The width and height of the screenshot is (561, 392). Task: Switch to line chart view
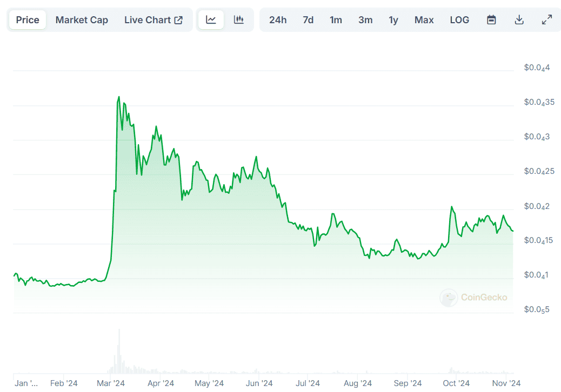211,19
